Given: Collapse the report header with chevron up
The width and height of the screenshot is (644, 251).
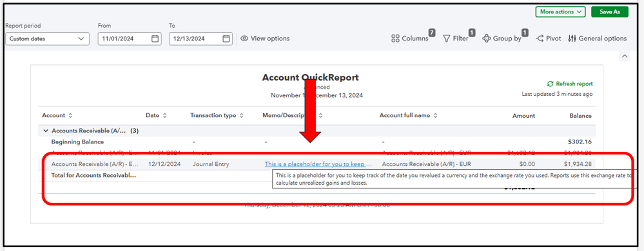Looking at the screenshot, I should click(624, 56).
